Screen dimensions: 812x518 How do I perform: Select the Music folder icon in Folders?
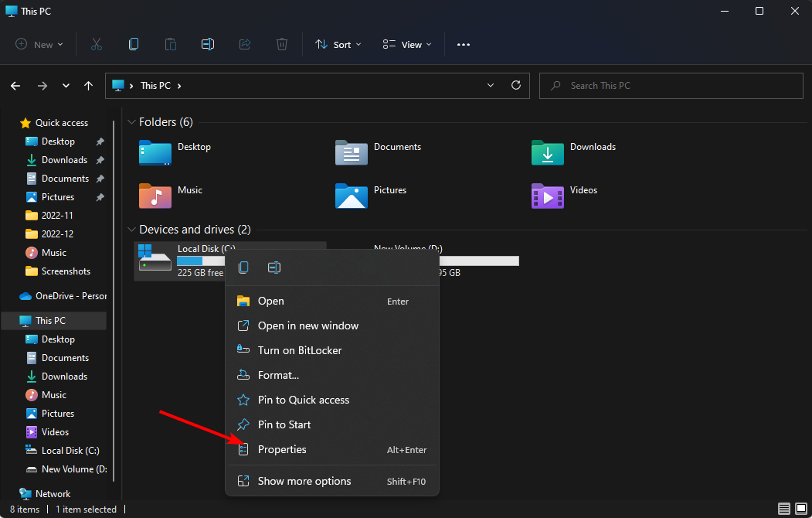(155, 196)
